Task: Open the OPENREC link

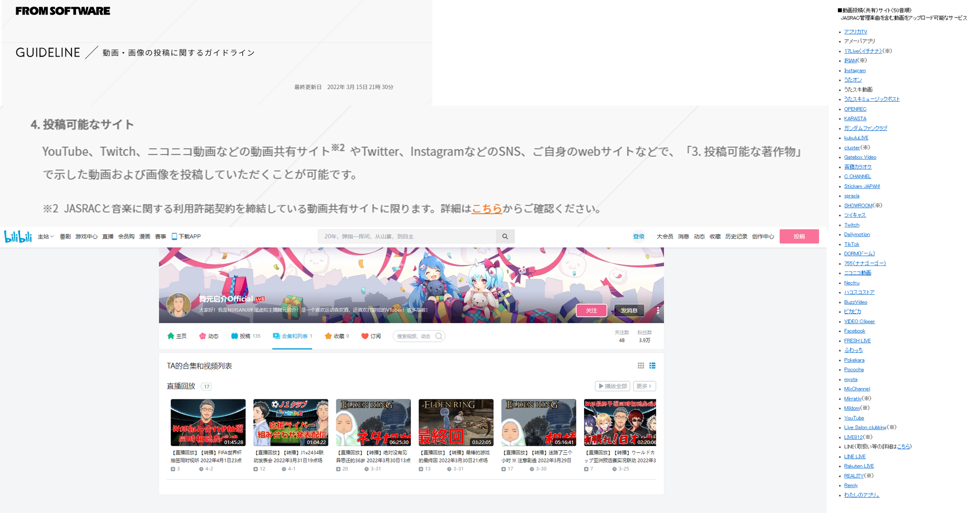Action: click(855, 109)
